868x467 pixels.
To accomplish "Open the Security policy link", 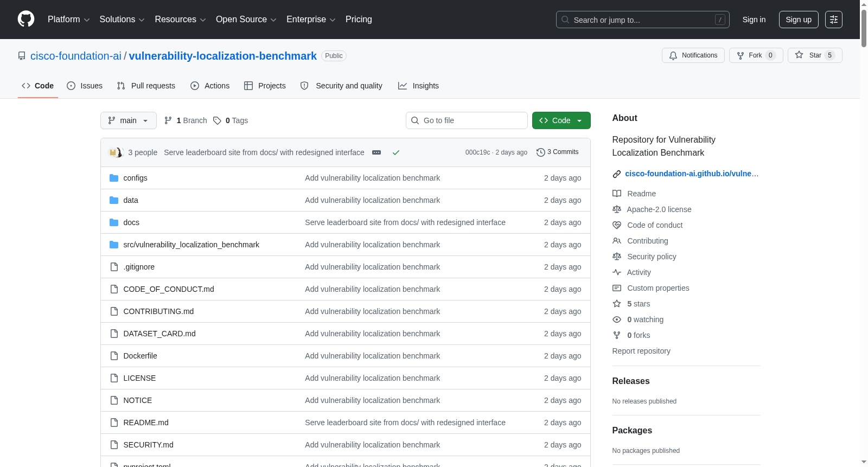I will tap(652, 257).
